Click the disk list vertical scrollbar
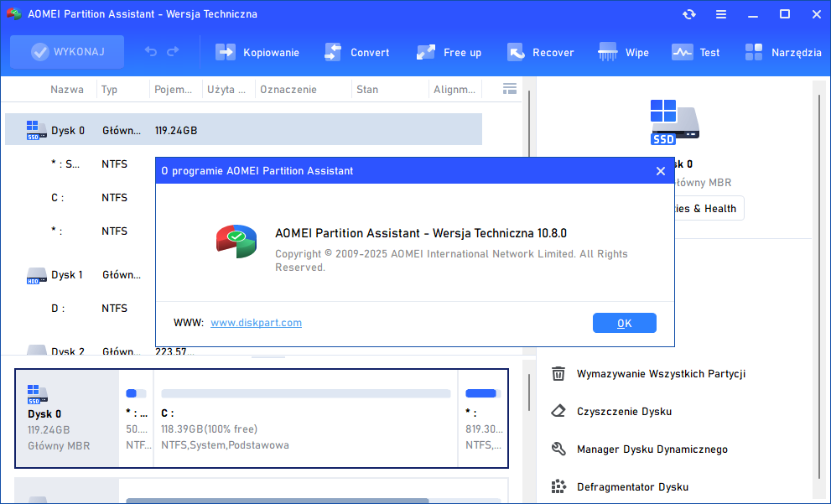The image size is (831, 504). coord(528,125)
